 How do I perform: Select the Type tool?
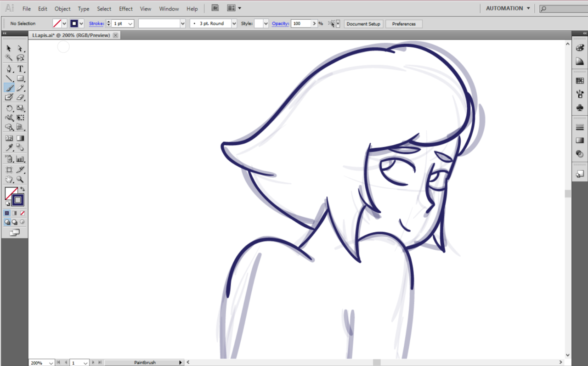(x=20, y=69)
